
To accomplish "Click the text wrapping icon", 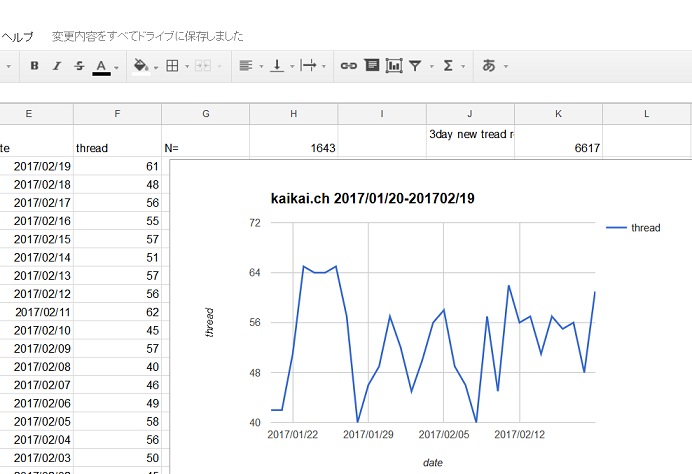I will pos(309,66).
